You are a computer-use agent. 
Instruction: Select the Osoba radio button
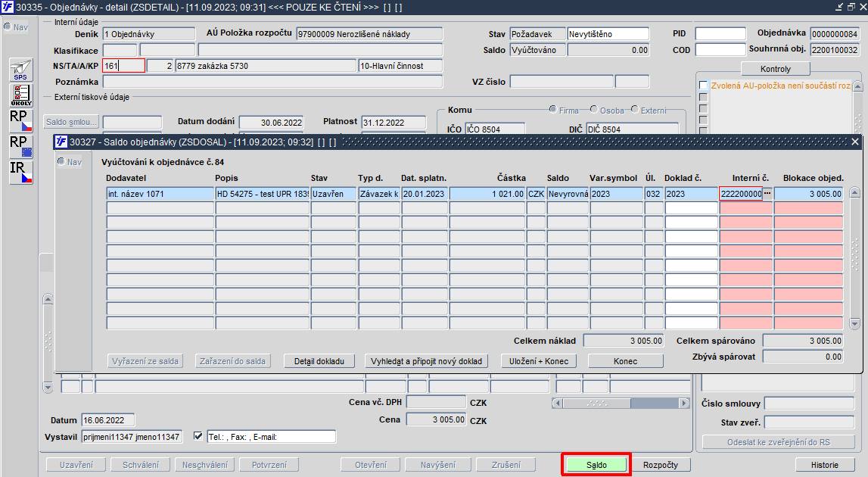coord(594,110)
